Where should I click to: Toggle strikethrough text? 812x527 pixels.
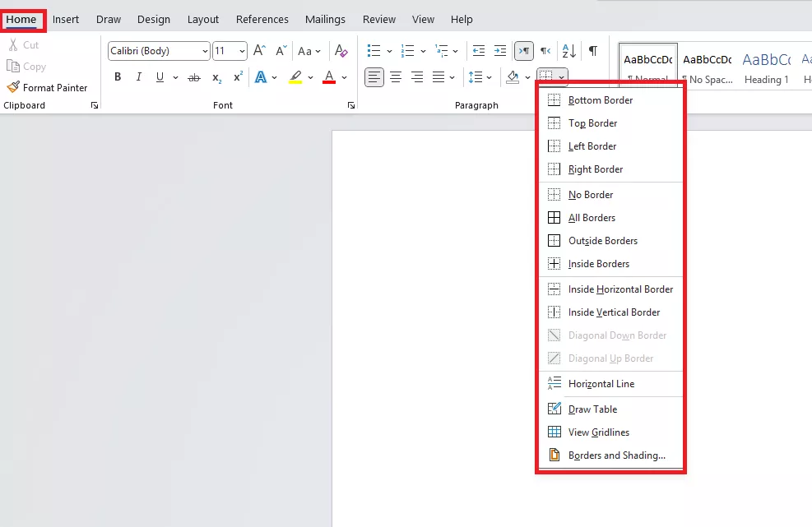coord(193,77)
